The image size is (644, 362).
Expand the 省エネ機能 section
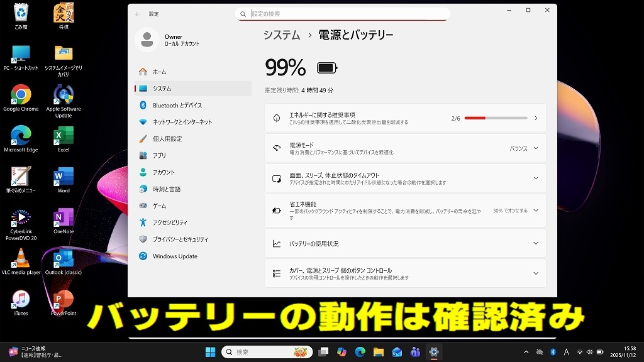[x=406, y=211]
